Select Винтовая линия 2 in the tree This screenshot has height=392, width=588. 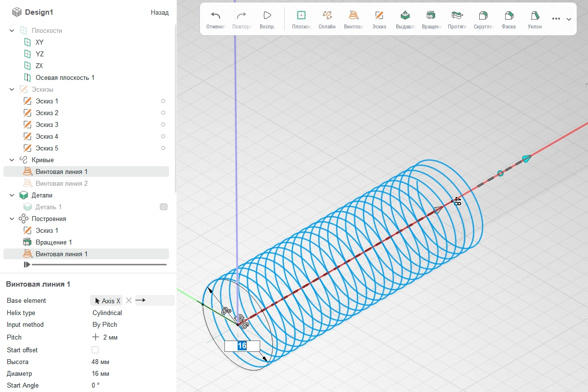click(61, 183)
